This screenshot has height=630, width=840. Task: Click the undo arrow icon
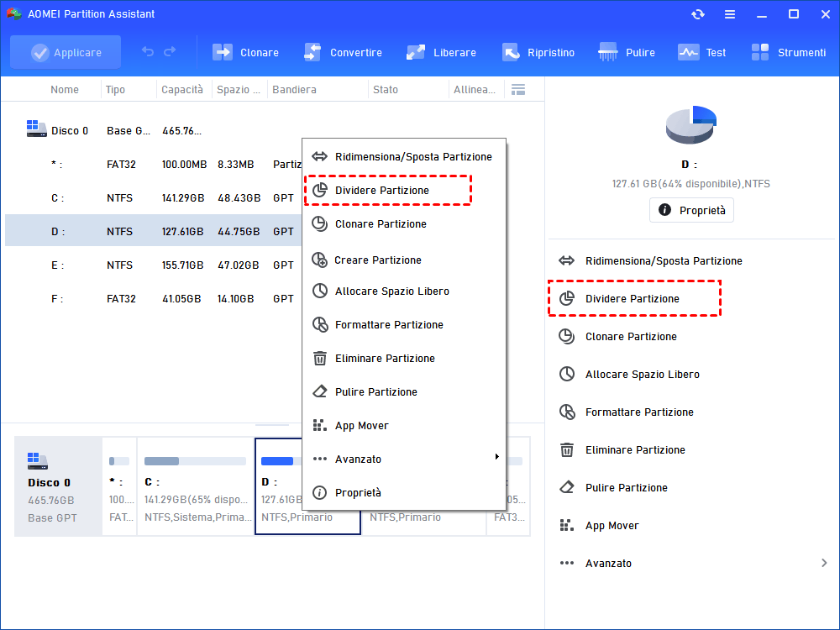148,52
